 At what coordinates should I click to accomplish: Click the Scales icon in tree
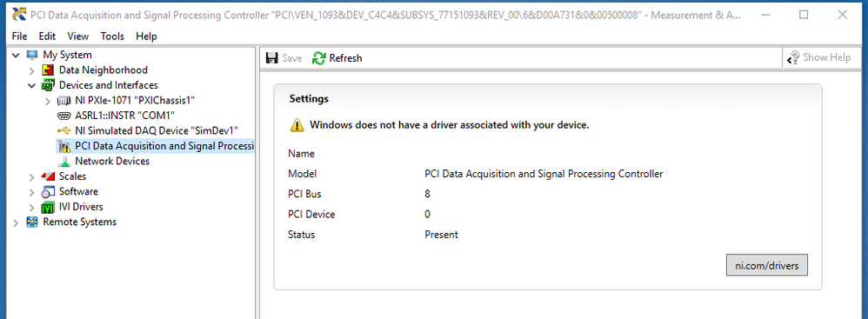click(x=49, y=176)
